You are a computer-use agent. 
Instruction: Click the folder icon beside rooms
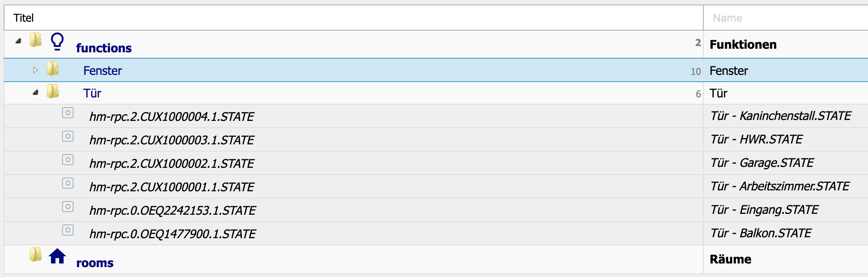[36, 254]
